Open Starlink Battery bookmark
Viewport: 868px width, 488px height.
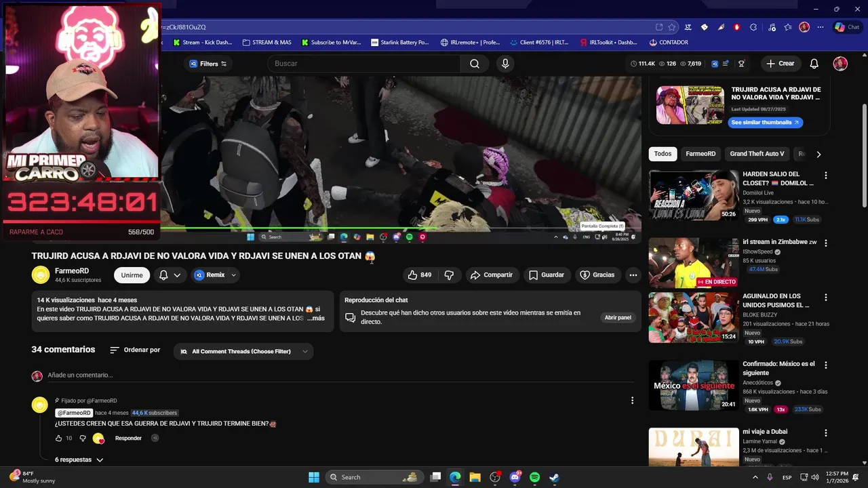pyautogui.click(x=400, y=42)
